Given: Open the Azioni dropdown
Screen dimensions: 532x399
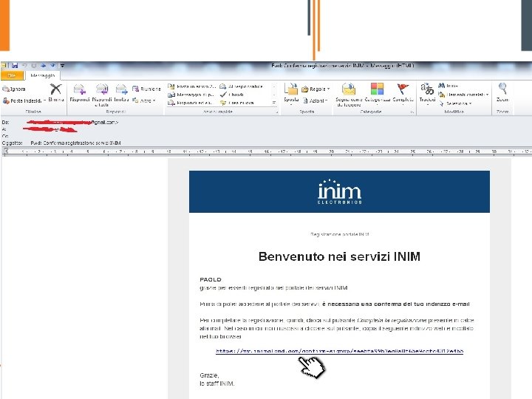Looking at the screenshot, I should 315,100.
